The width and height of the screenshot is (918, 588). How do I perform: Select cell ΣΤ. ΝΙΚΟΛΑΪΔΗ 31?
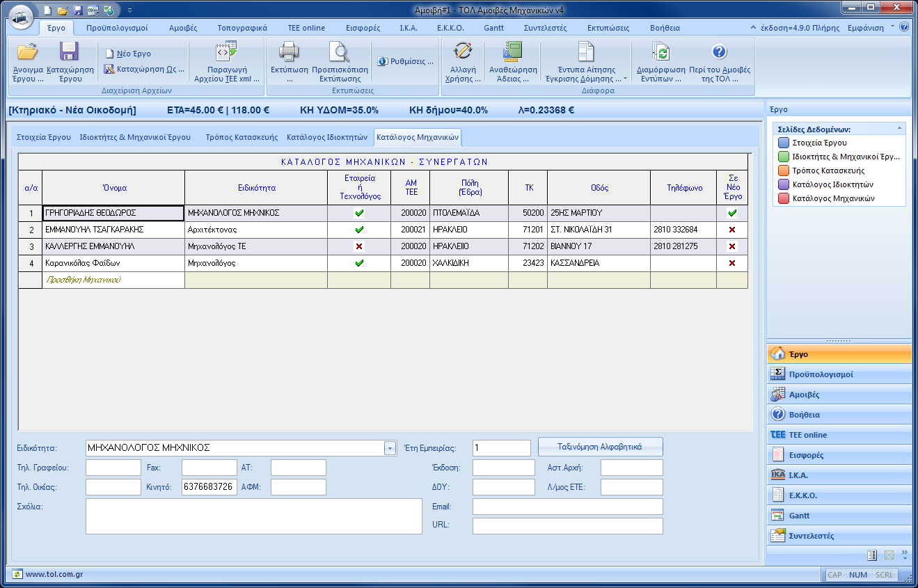(x=599, y=230)
